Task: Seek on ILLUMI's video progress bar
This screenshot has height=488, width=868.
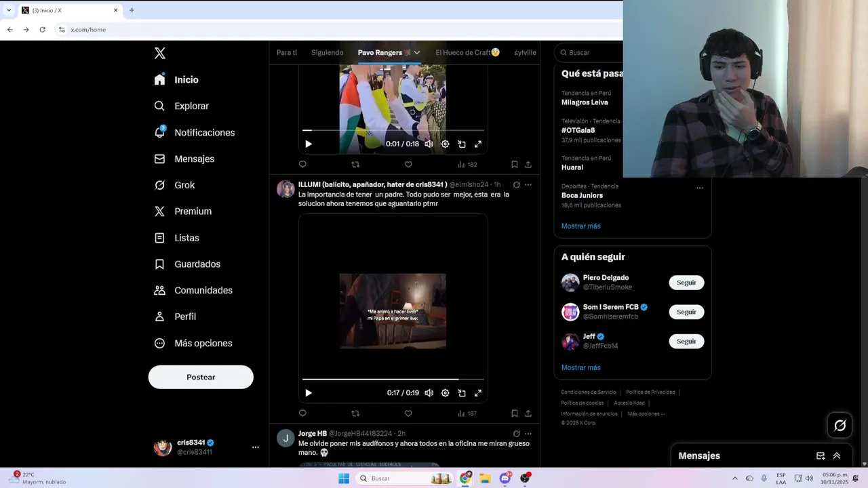Action: [393, 379]
